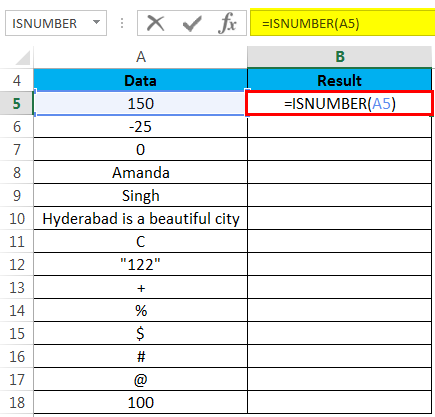The height and width of the screenshot is (417, 435).
Task: Select row 11 header
Action: coord(17,241)
